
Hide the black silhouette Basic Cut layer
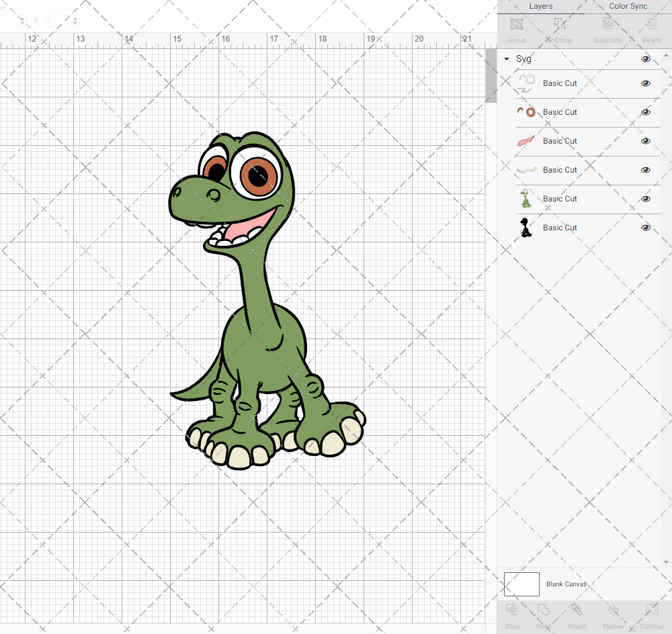click(646, 228)
